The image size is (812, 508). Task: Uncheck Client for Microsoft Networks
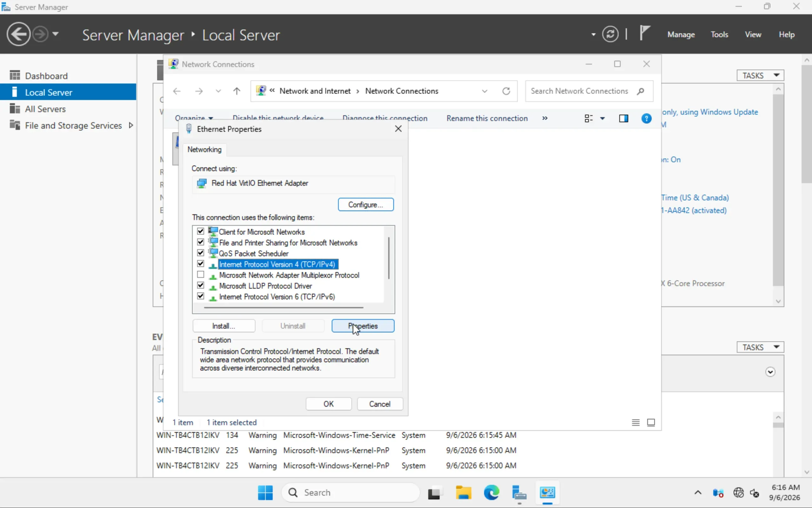tap(201, 231)
